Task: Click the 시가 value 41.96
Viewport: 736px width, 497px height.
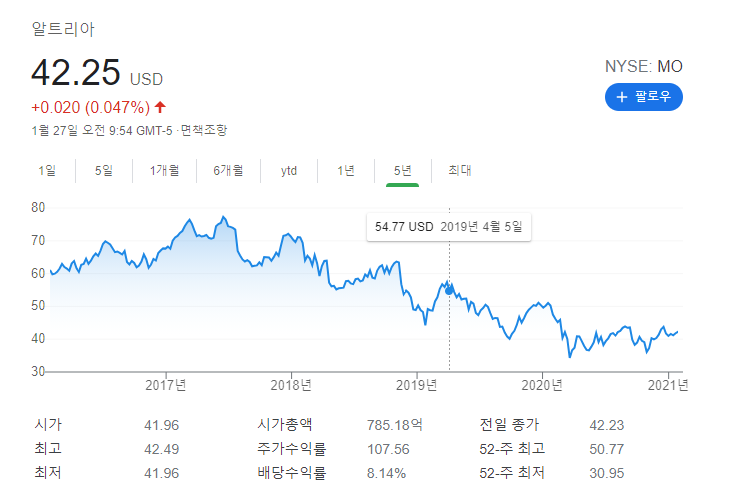Action: 161,425
